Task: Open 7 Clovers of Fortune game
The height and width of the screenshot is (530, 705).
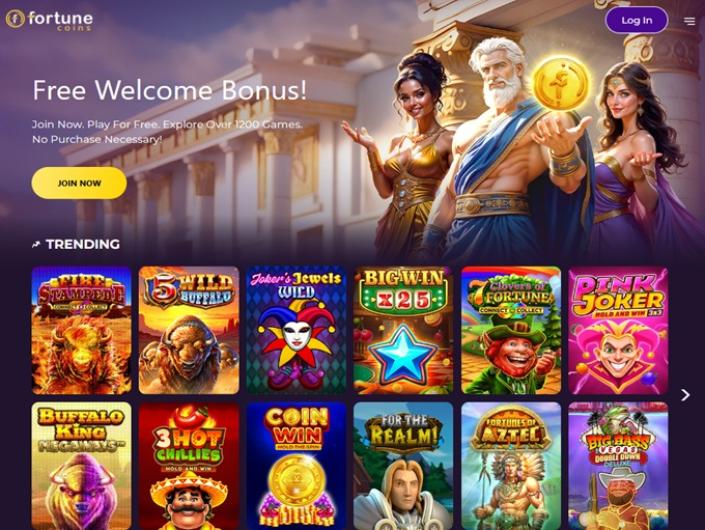Action: [511, 330]
